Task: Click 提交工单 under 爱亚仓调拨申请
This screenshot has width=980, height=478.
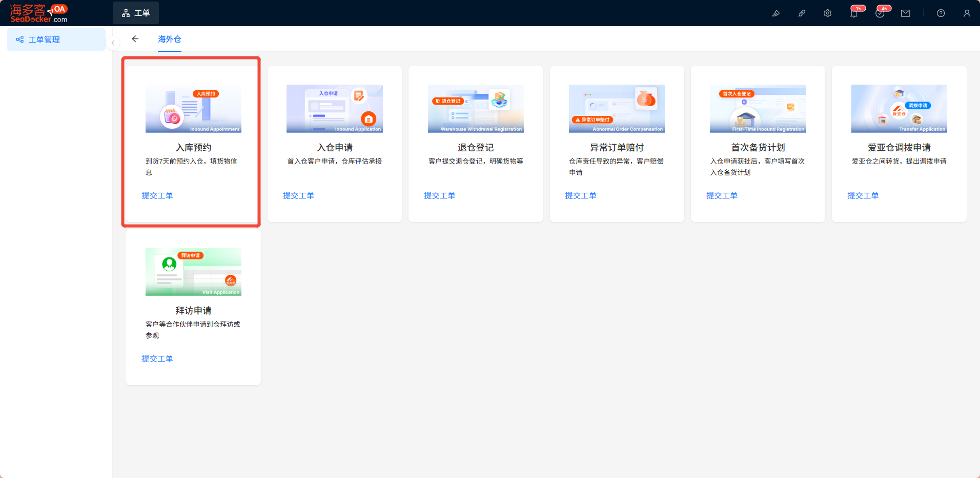Action: pyautogui.click(x=863, y=195)
